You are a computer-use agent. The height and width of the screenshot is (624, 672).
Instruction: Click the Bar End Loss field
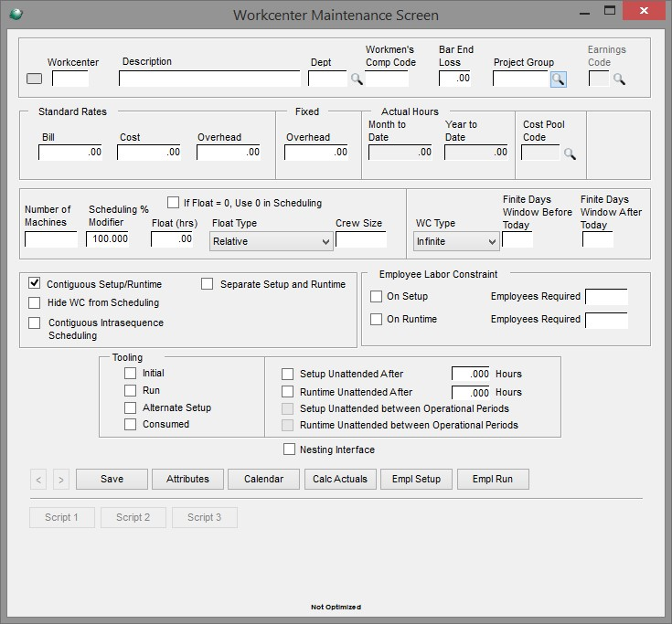click(x=454, y=79)
